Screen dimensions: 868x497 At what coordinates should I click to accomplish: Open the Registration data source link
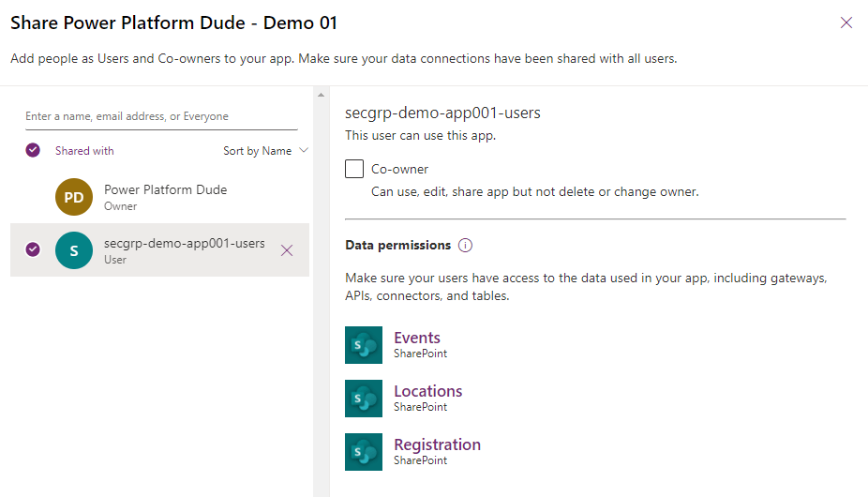pos(437,444)
